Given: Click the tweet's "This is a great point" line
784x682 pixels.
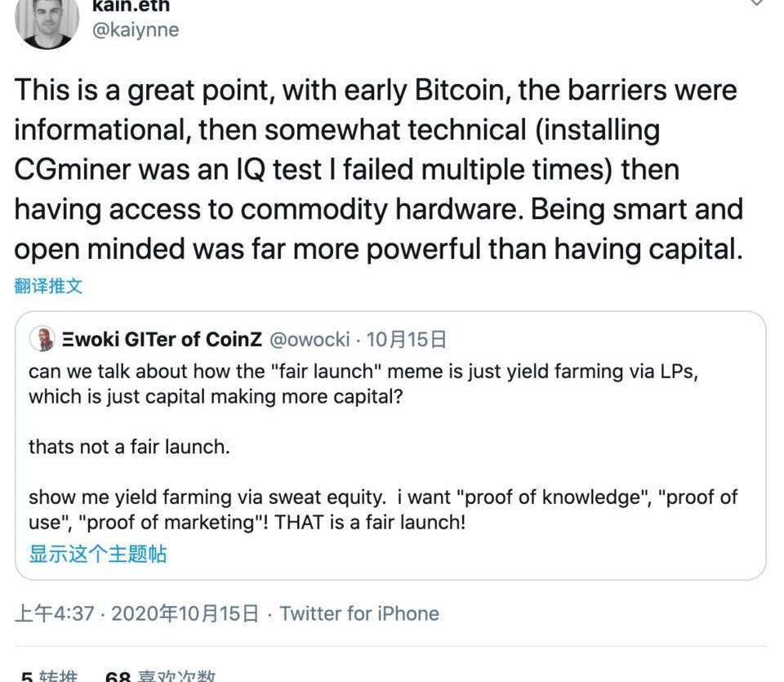Looking at the screenshot, I should 376,90.
